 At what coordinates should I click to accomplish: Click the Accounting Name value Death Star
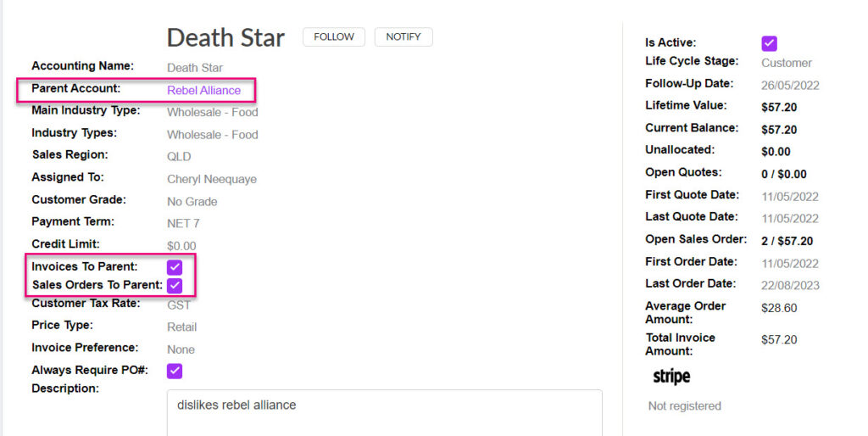pyautogui.click(x=195, y=68)
